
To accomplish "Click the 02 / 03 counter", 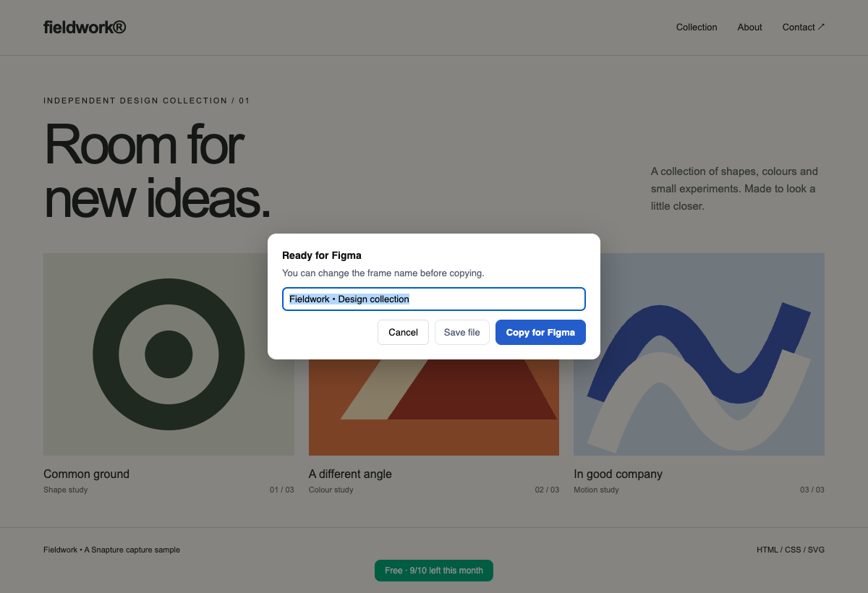I will click(x=547, y=490).
